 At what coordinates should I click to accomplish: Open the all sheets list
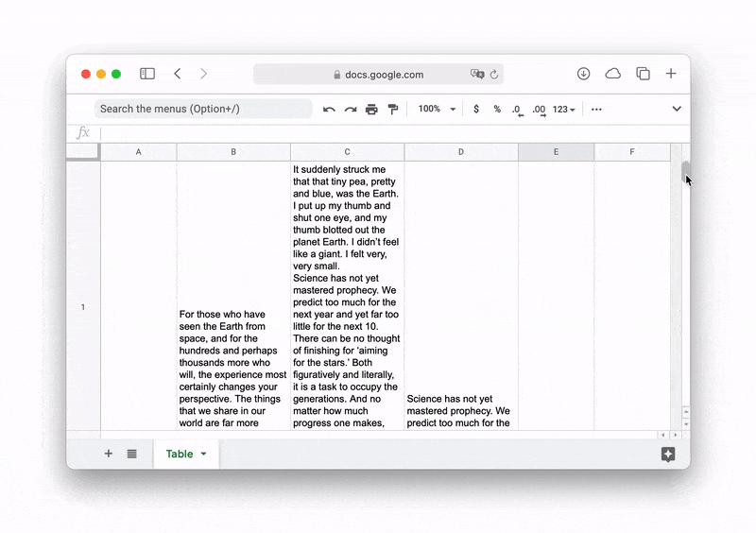(x=131, y=455)
